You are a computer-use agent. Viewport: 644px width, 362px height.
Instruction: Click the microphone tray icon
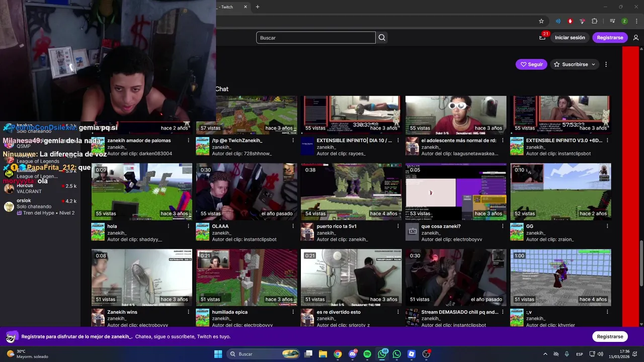567,354
